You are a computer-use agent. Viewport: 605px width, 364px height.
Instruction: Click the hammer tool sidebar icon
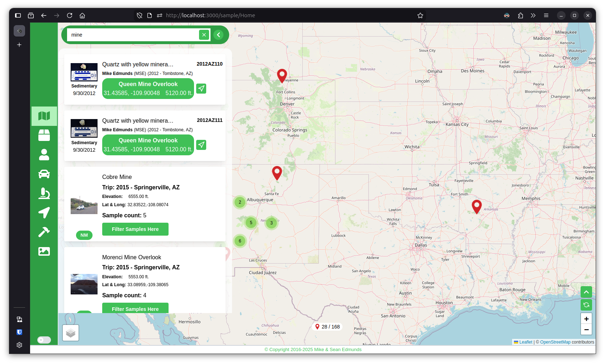(x=44, y=232)
